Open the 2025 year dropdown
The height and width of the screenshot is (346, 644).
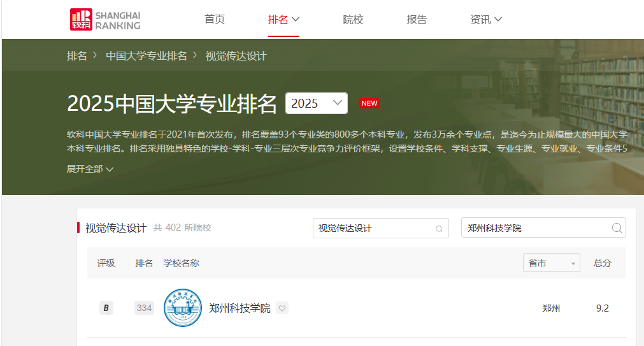point(316,103)
